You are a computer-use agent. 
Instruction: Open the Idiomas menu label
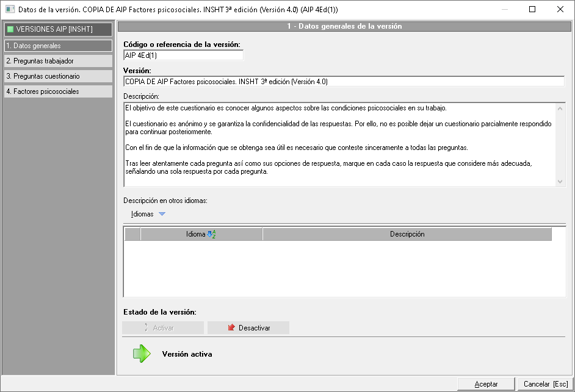coord(142,214)
